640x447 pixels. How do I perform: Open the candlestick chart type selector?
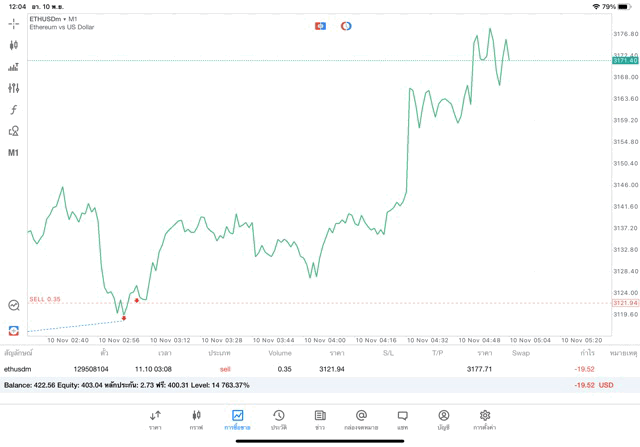pyautogui.click(x=13, y=45)
